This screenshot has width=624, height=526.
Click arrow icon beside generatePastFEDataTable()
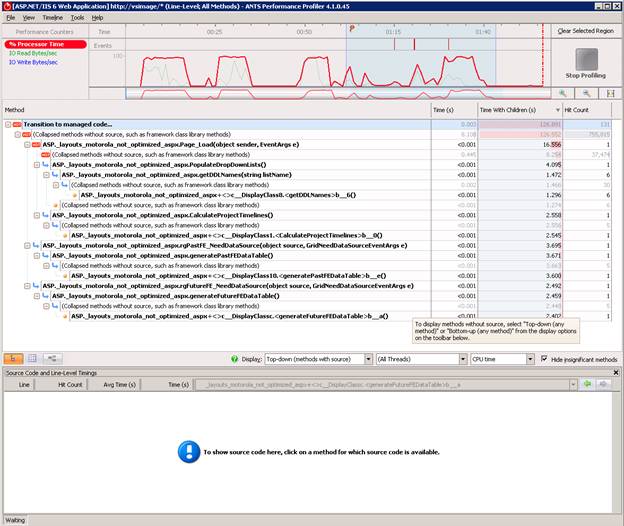coord(46,255)
